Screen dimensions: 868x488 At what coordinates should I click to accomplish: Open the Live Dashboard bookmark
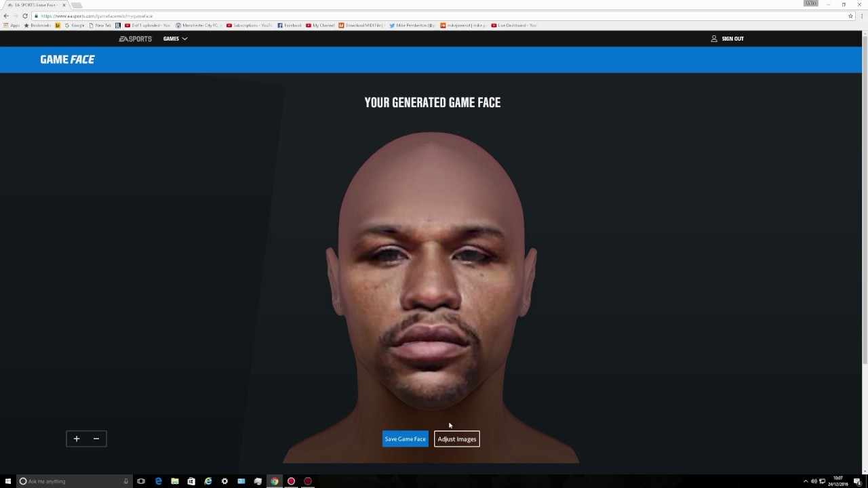point(514,26)
